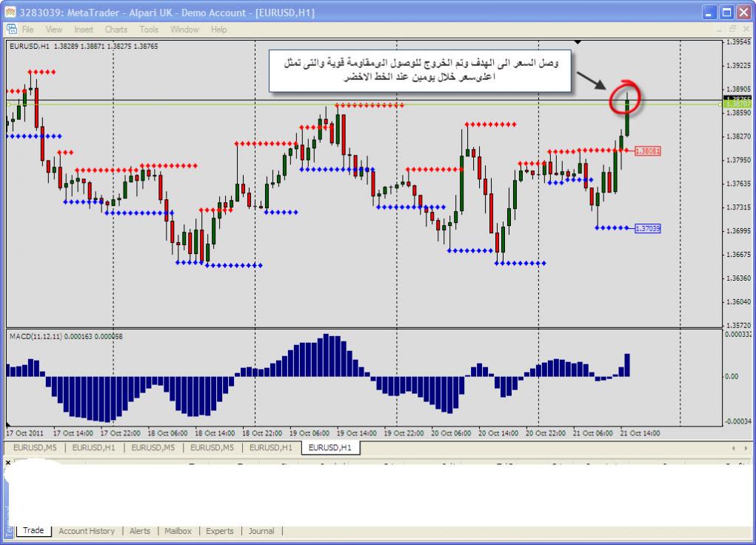Click the chart shift triangle marker at top

(578, 42)
